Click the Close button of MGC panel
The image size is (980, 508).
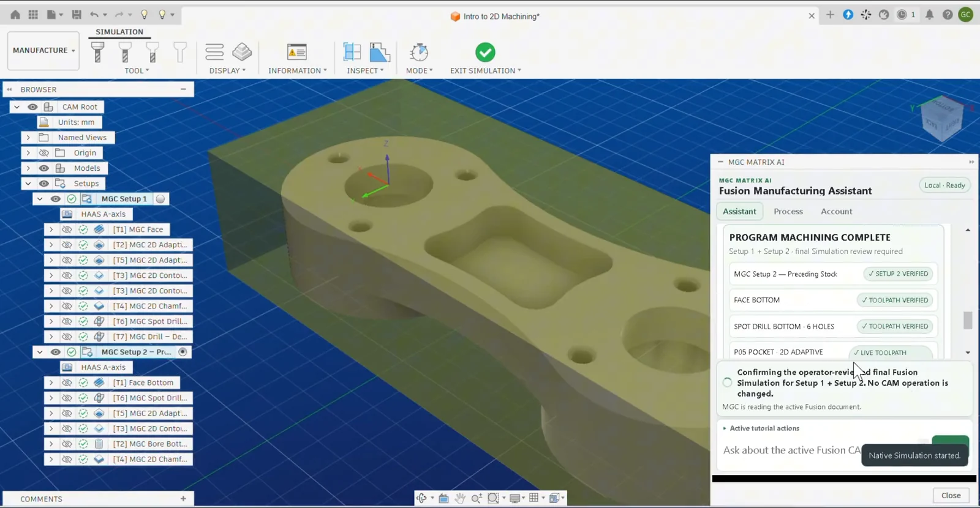(951, 495)
